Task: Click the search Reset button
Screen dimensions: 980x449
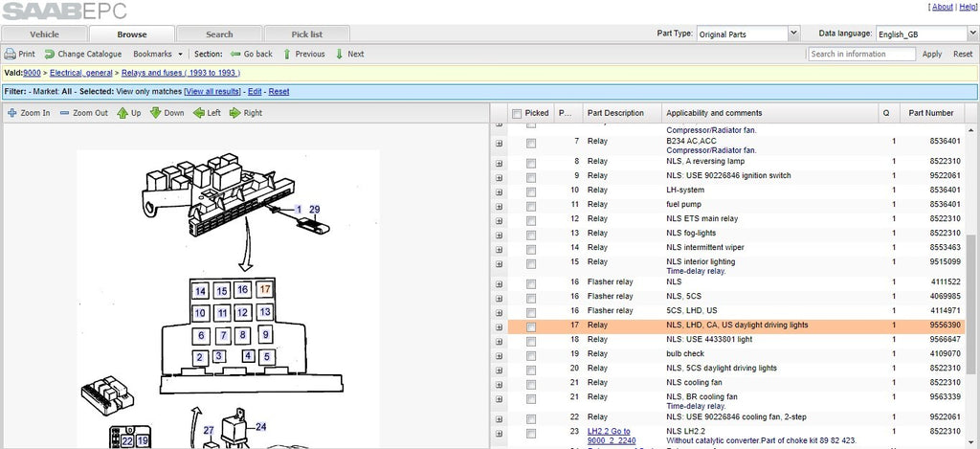Action: (x=963, y=55)
